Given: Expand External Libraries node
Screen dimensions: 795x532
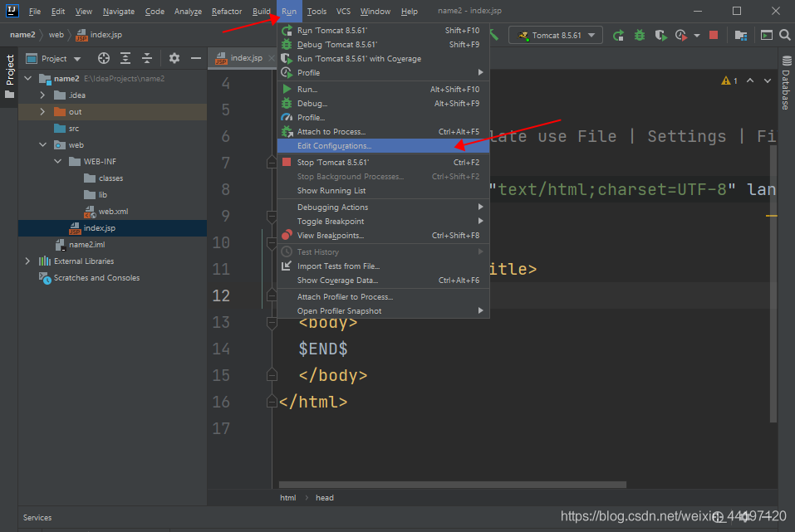Looking at the screenshot, I should [27, 261].
